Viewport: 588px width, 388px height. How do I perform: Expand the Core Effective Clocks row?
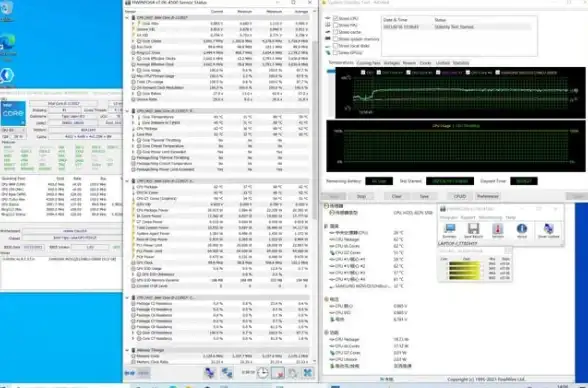[x=133, y=58]
